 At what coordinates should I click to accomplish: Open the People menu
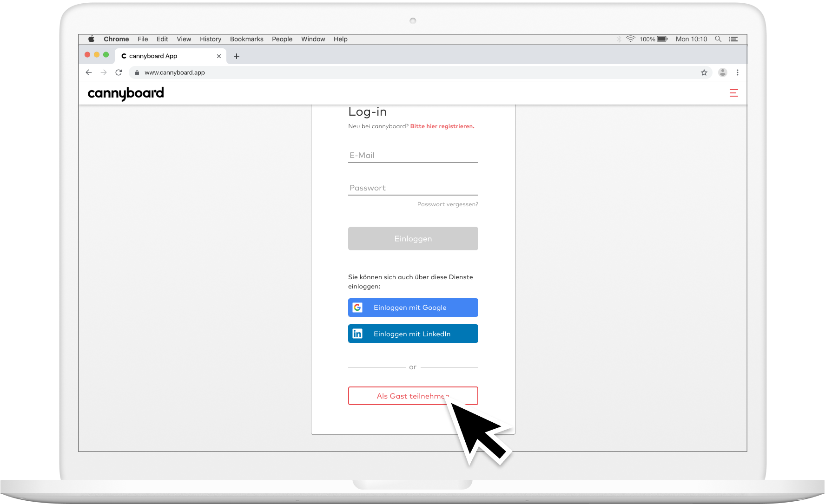pyautogui.click(x=282, y=39)
